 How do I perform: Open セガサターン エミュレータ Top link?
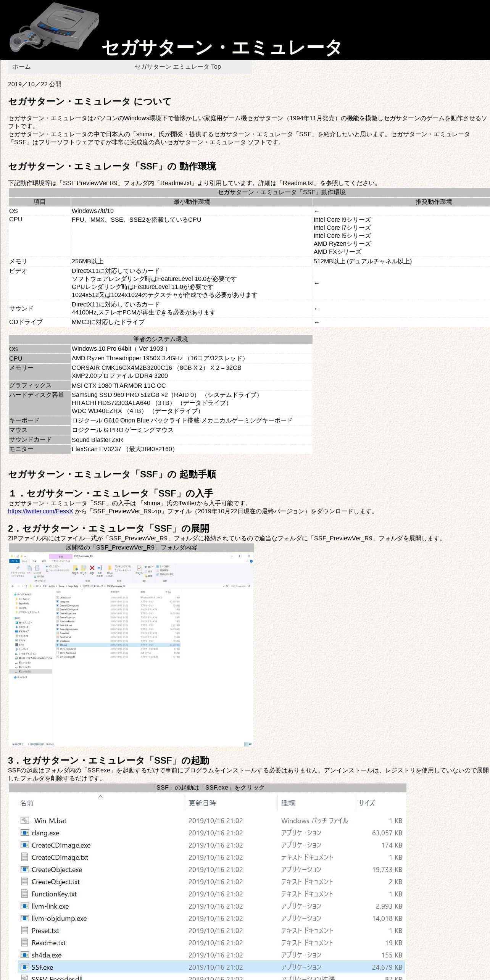coord(177,67)
